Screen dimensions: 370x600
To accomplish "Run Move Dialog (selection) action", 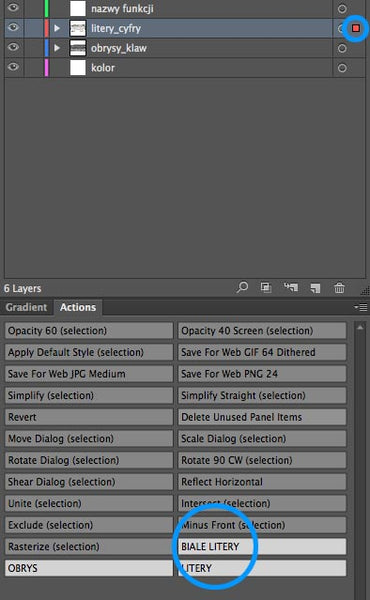I will 89,439.
